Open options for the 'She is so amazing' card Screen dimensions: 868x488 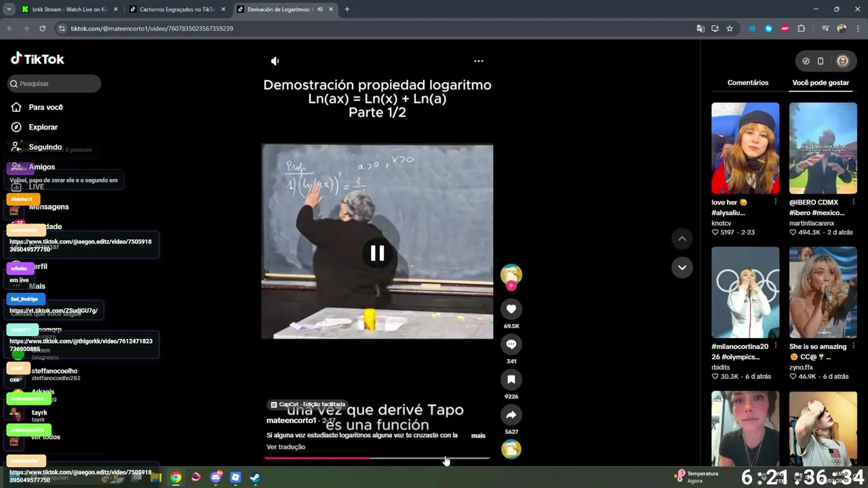(x=853, y=346)
